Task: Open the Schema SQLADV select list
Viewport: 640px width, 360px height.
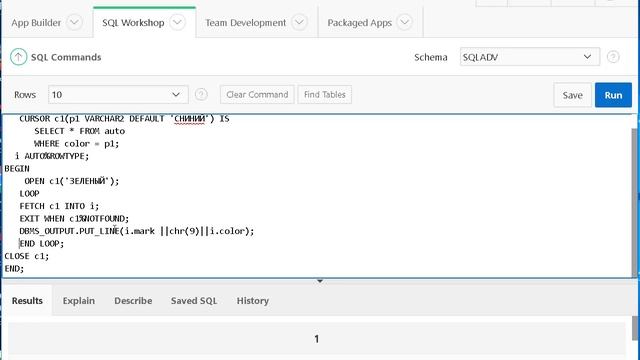Action: click(529, 57)
